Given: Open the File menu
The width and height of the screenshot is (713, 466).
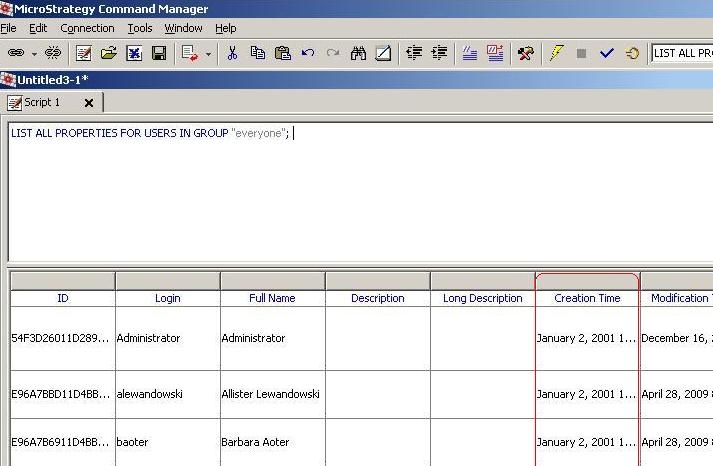Looking at the screenshot, I should coord(8,28).
